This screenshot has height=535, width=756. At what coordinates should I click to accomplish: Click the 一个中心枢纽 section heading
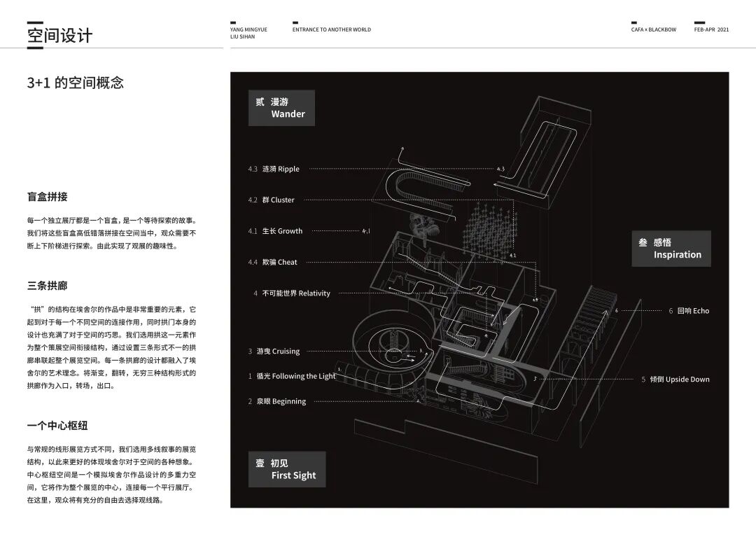pyautogui.click(x=57, y=426)
